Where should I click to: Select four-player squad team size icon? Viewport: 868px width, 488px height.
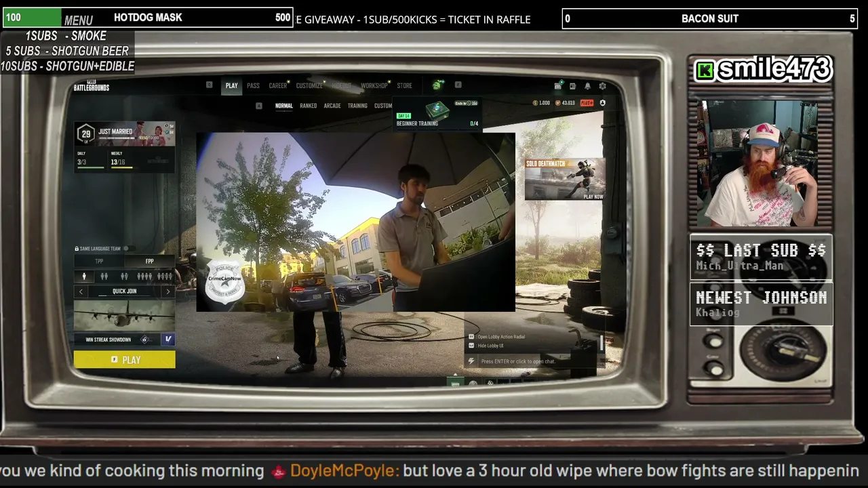(144, 277)
